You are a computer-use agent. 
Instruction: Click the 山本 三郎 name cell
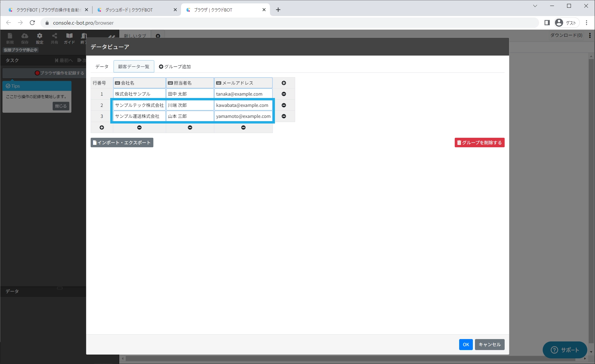[x=190, y=116]
